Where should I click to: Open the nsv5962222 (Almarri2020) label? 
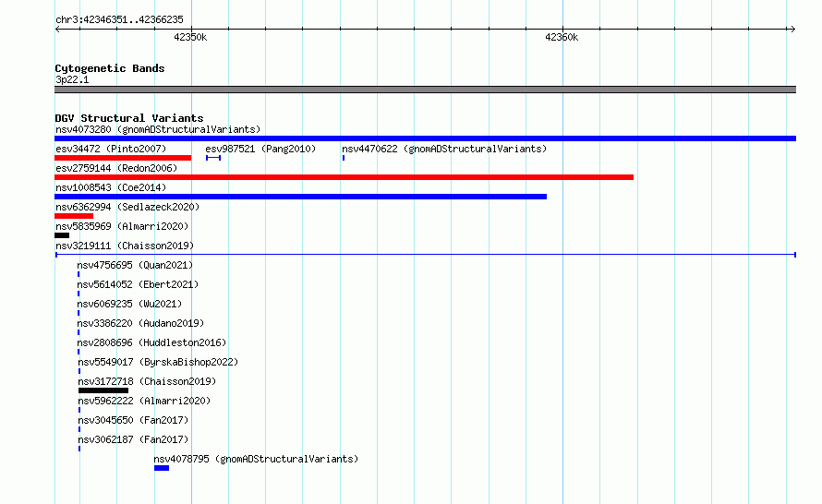click(x=144, y=401)
